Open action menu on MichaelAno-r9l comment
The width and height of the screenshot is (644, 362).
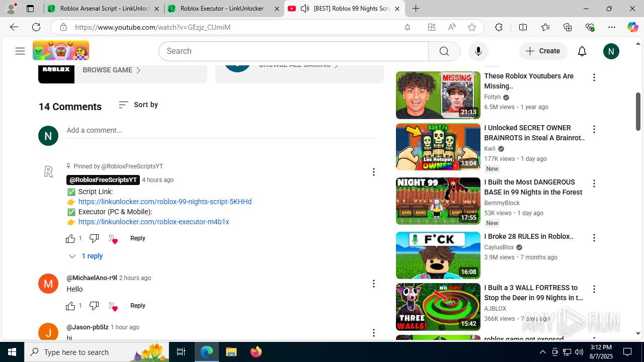click(373, 284)
